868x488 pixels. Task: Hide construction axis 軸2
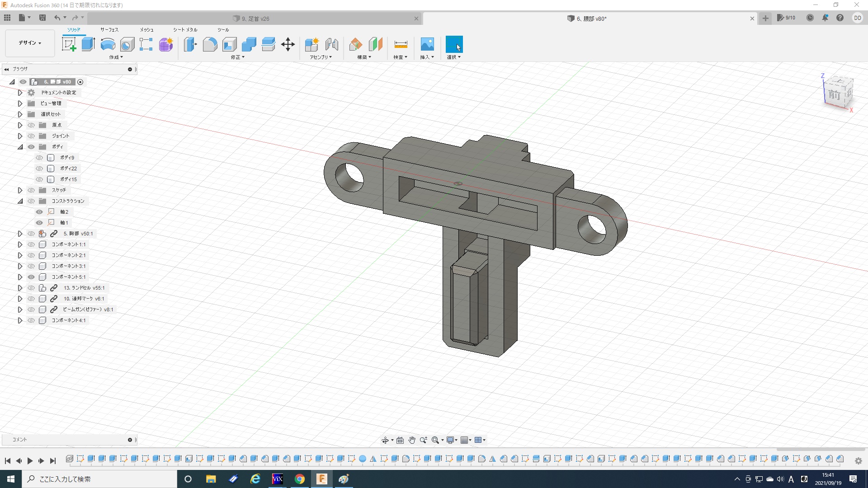tap(39, 212)
